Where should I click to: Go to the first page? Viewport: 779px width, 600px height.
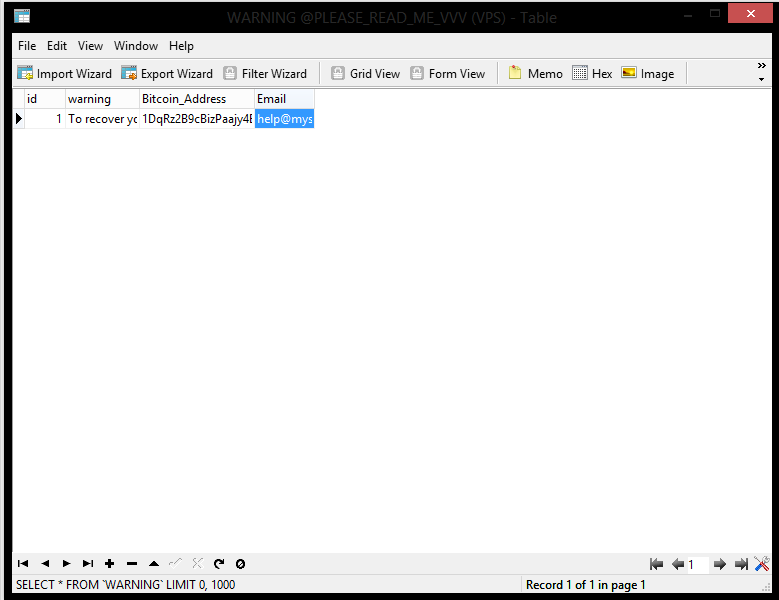[656, 564]
